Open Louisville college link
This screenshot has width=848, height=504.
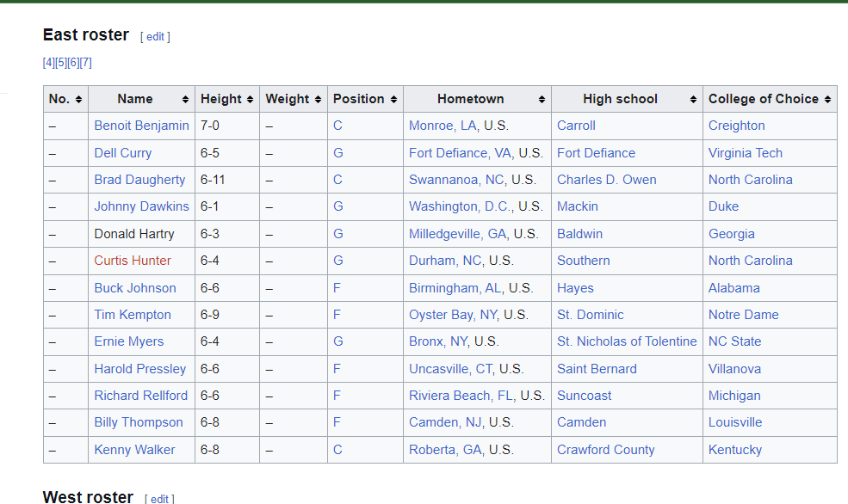(735, 422)
